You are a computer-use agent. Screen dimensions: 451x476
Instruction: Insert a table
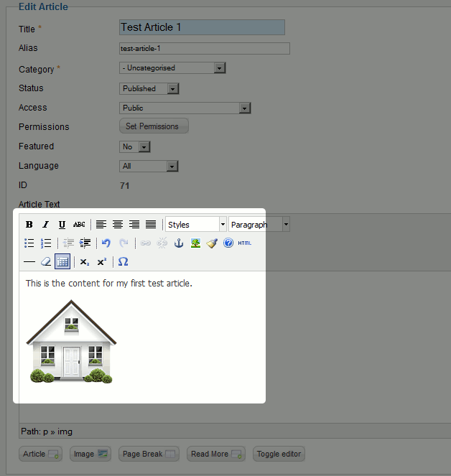click(62, 261)
